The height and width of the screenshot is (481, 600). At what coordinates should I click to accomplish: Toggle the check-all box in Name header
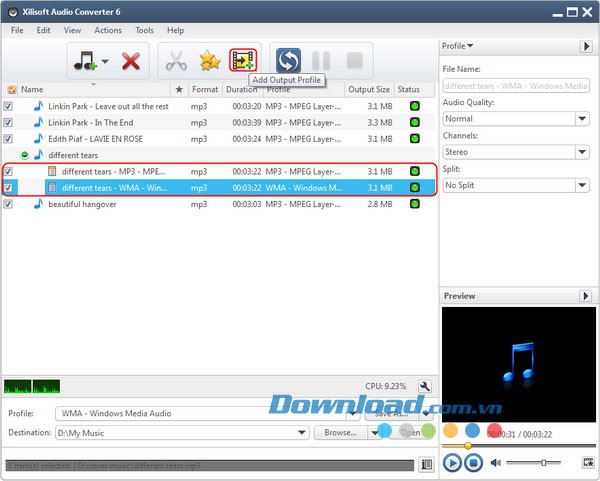12,90
